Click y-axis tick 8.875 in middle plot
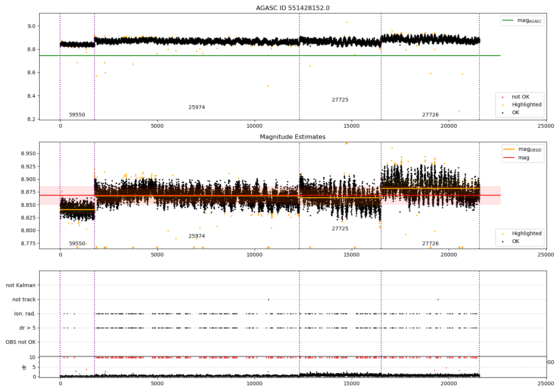The width and height of the screenshot is (560, 392). (29, 192)
